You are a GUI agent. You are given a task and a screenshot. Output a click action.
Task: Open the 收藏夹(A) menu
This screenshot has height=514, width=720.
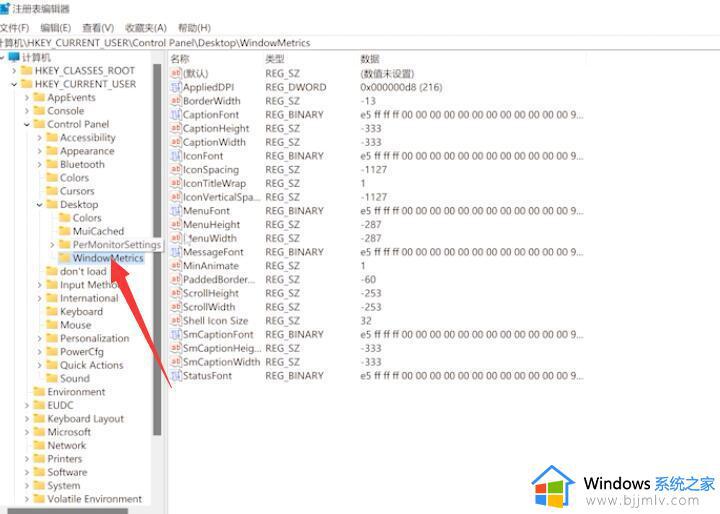point(146,28)
